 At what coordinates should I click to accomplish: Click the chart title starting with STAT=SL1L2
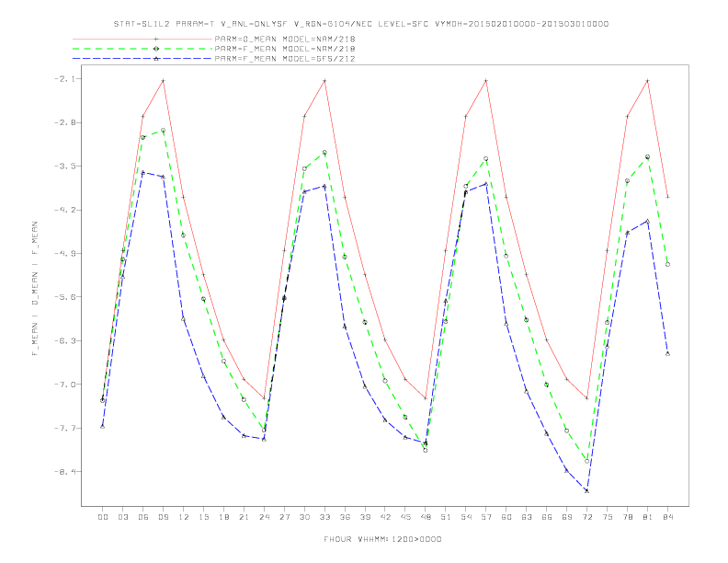361,24
